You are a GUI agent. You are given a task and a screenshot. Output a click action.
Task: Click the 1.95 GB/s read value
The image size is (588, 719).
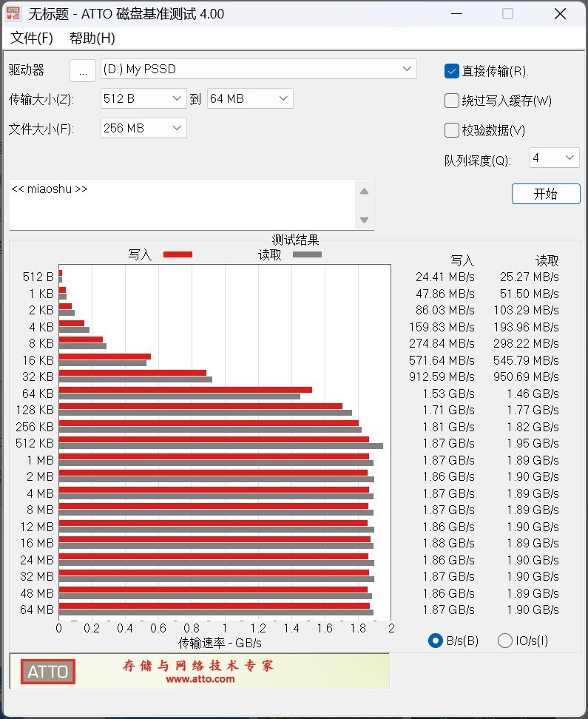[x=533, y=443]
